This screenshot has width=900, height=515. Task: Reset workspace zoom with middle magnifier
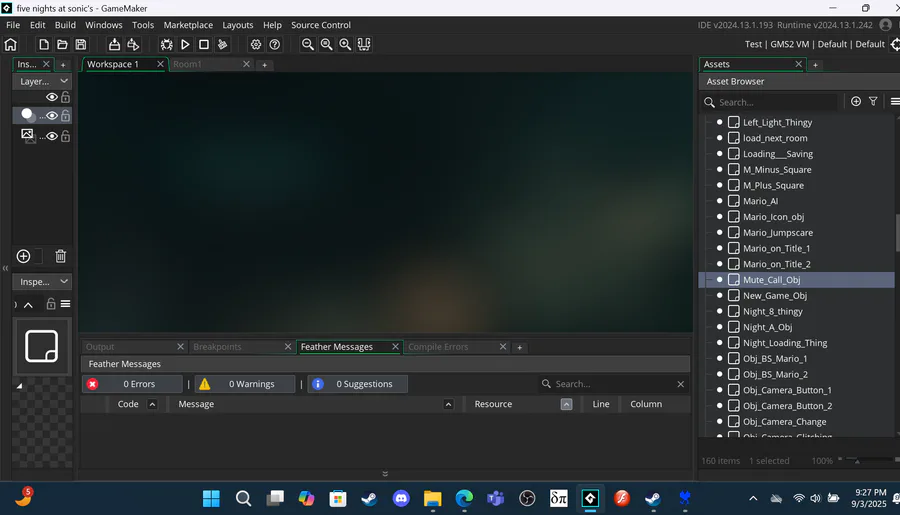point(327,44)
